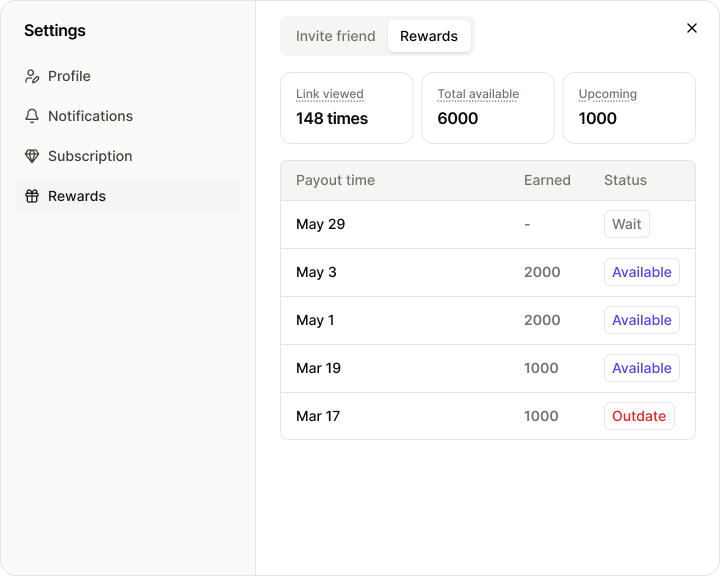Select the Mar 19 payout date
Image resolution: width=720 pixels, height=576 pixels.
[x=318, y=368]
